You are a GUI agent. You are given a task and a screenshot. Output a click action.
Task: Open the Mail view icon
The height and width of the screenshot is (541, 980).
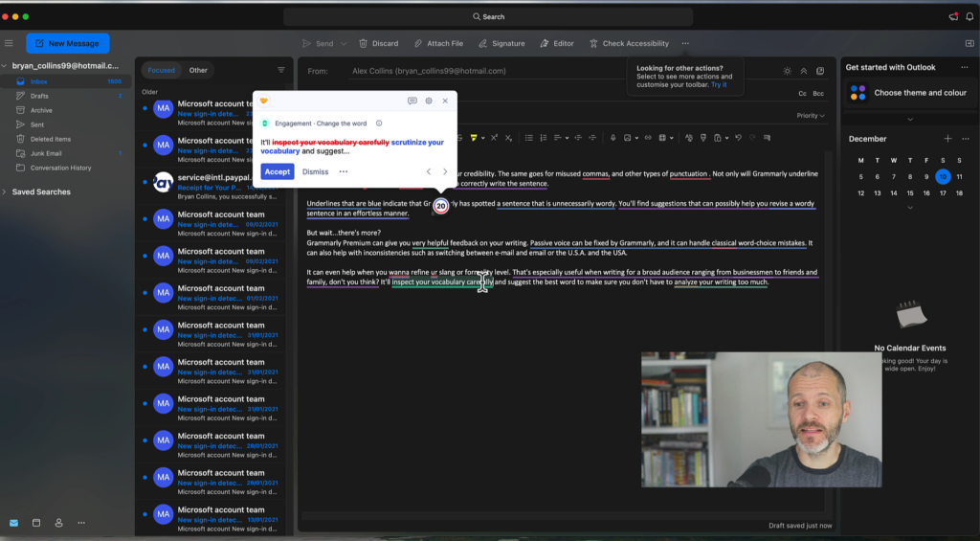click(x=13, y=523)
